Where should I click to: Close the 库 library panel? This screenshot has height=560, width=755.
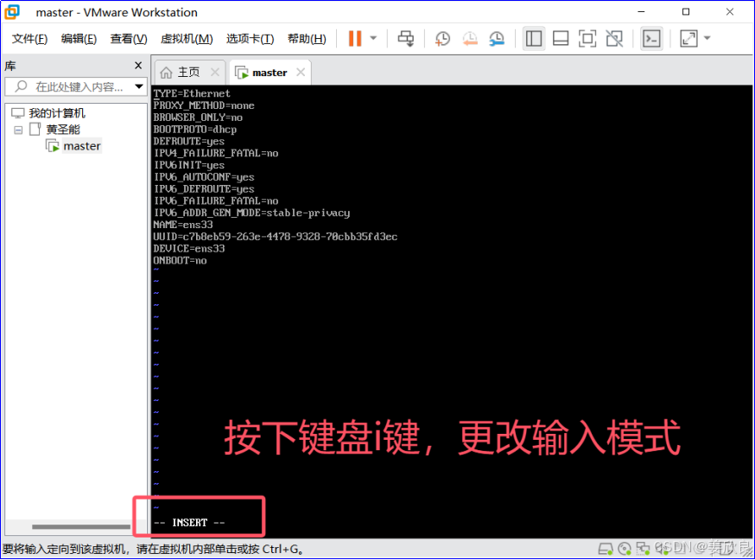[138, 65]
